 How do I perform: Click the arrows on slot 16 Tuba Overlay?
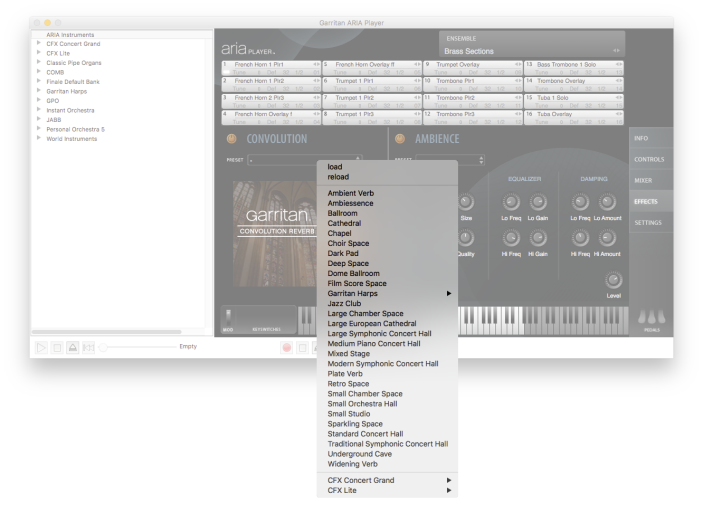pos(619,114)
